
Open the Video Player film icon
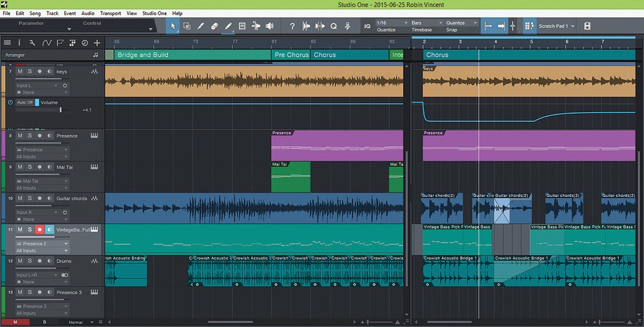(x=587, y=26)
